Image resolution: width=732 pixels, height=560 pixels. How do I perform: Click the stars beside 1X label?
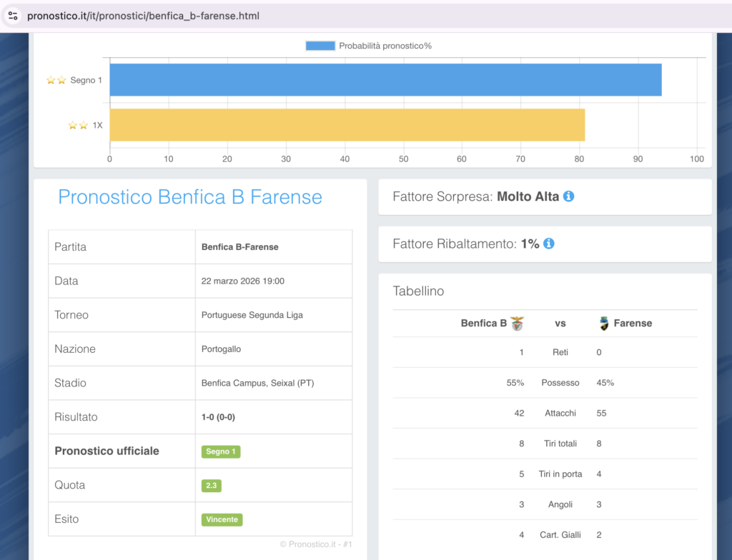pyautogui.click(x=78, y=126)
